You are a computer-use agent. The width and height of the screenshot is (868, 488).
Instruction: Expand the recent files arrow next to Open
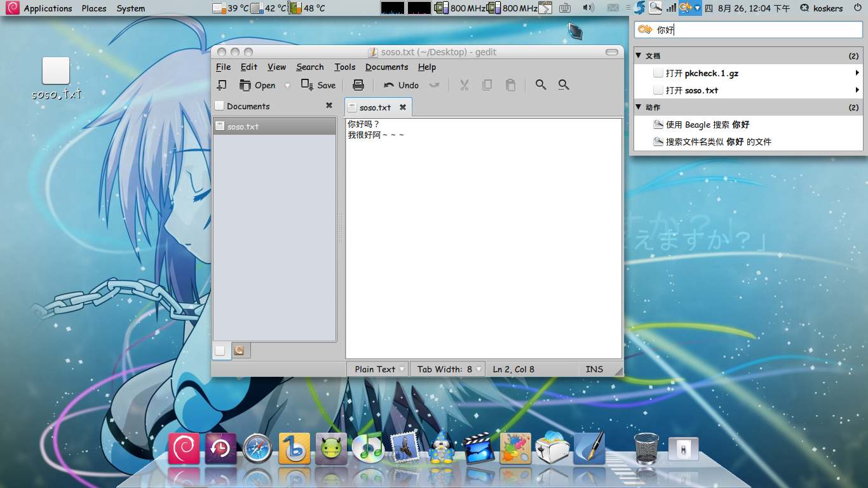[287, 85]
